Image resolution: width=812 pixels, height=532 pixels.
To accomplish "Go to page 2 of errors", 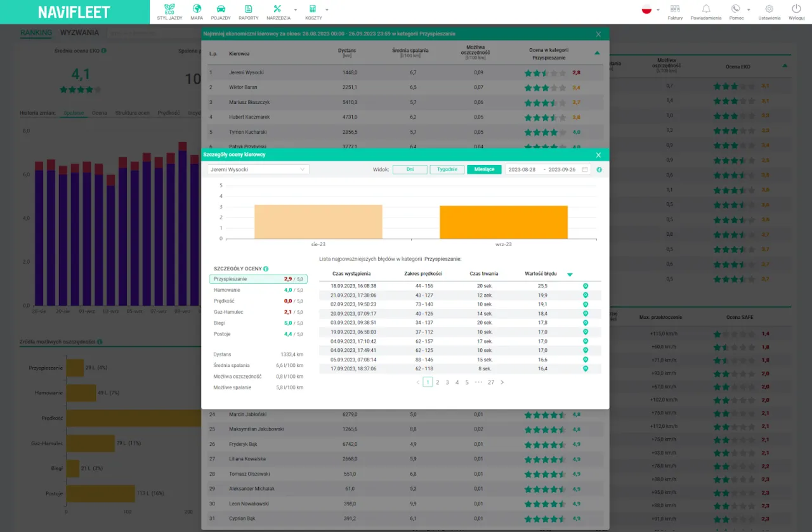I will (437, 382).
